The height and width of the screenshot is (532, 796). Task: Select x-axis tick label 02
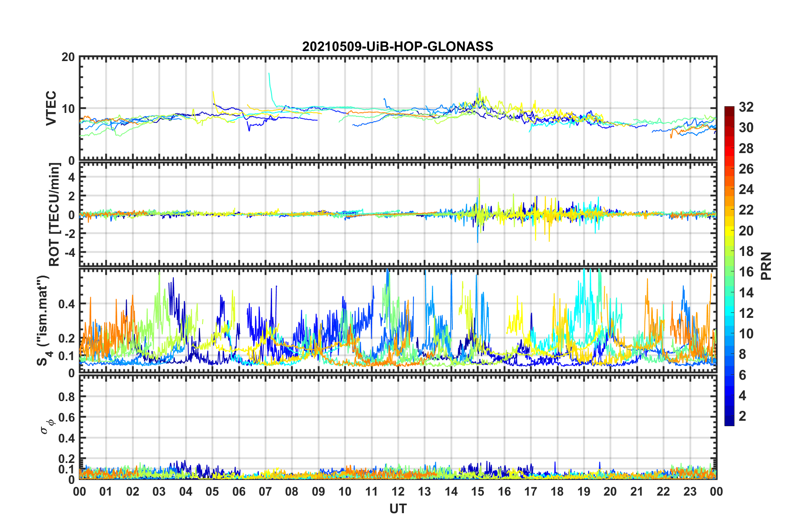click(133, 491)
